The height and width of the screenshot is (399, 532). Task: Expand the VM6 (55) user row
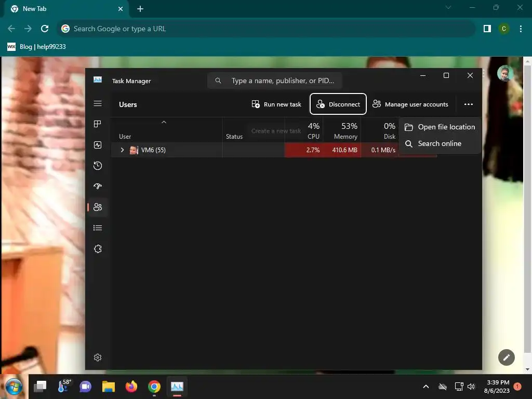pos(122,150)
